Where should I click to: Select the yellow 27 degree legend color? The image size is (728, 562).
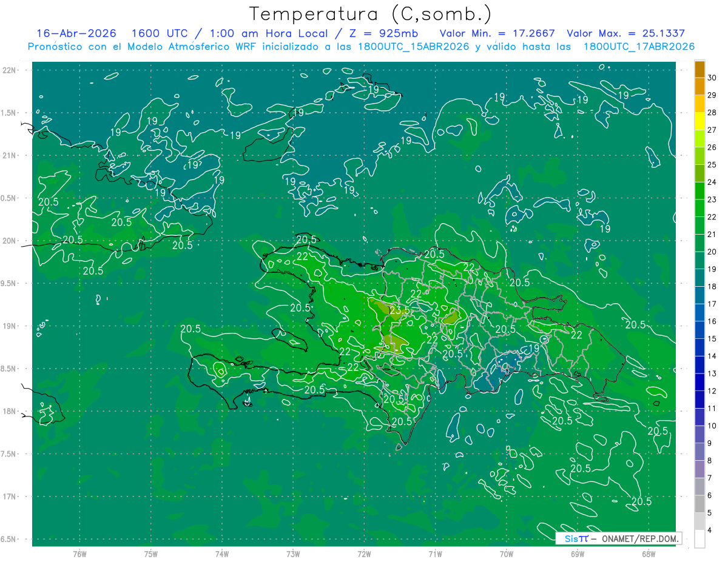(699, 121)
